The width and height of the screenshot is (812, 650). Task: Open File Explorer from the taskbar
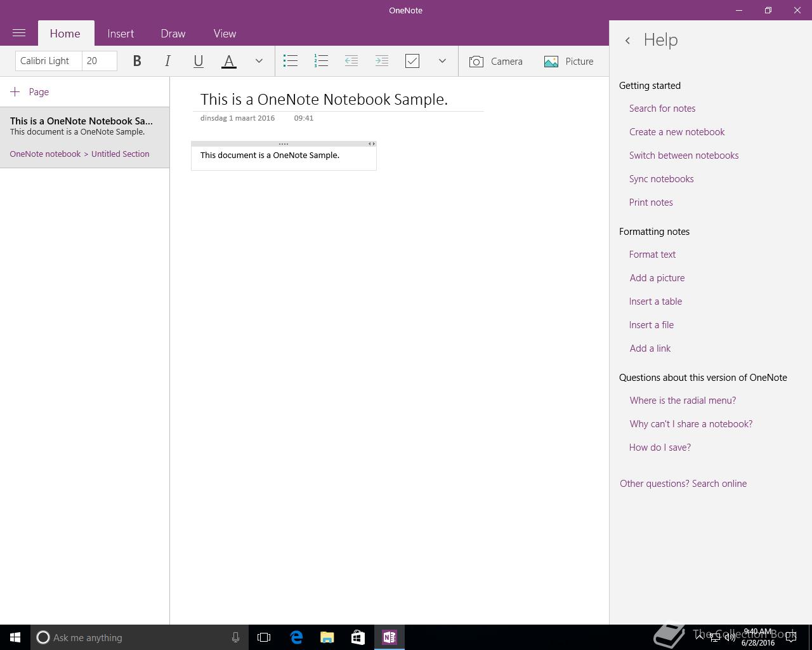pos(327,637)
